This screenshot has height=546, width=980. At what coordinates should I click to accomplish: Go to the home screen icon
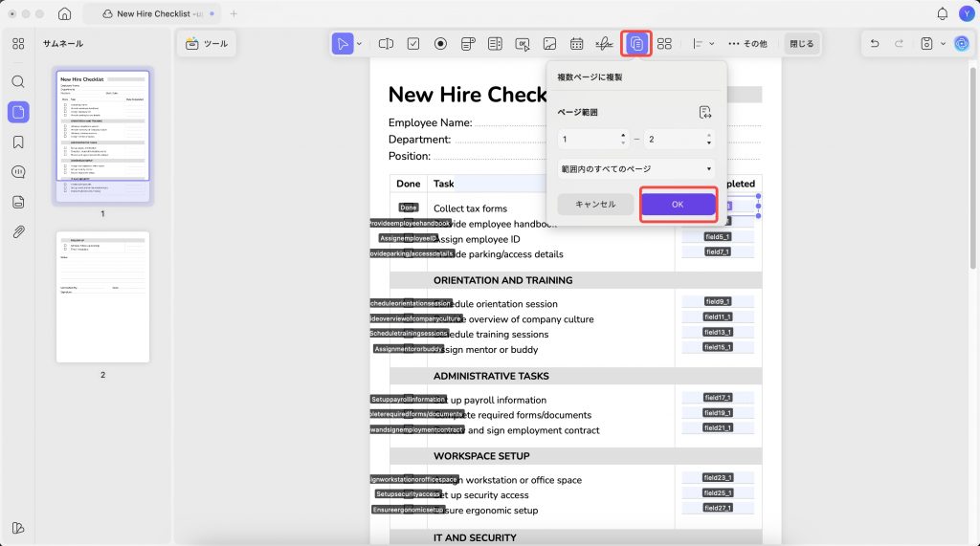tap(64, 13)
